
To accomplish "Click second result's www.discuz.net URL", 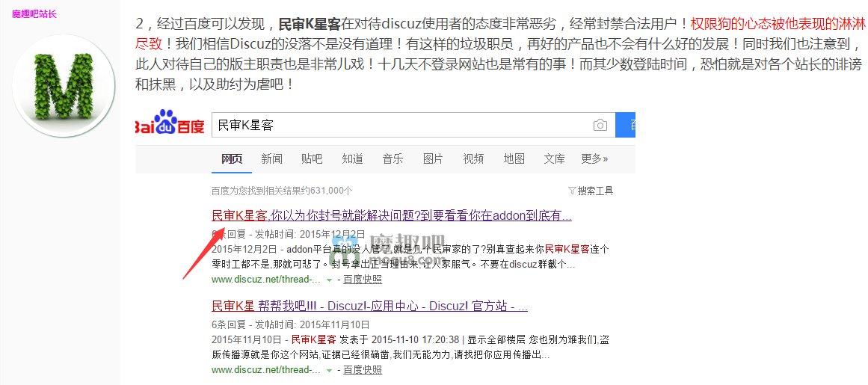I will 265,369.
